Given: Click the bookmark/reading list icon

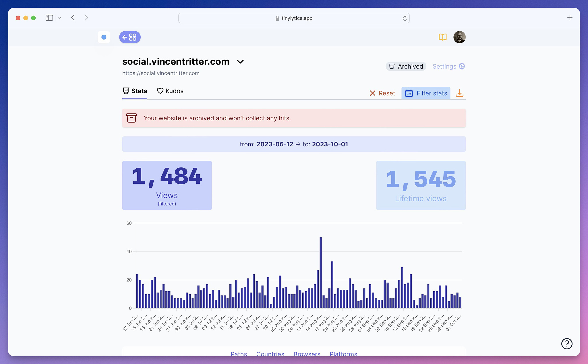Looking at the screenshot, I should [443, 37].
